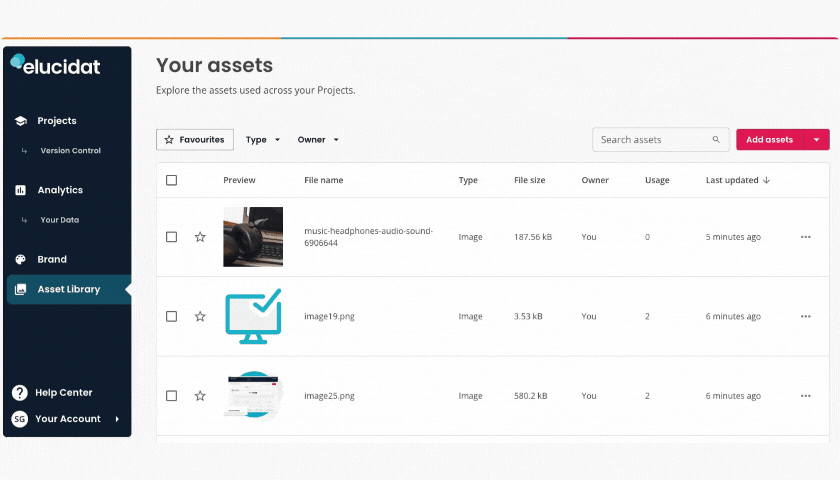Sort by File size column header

529,180
